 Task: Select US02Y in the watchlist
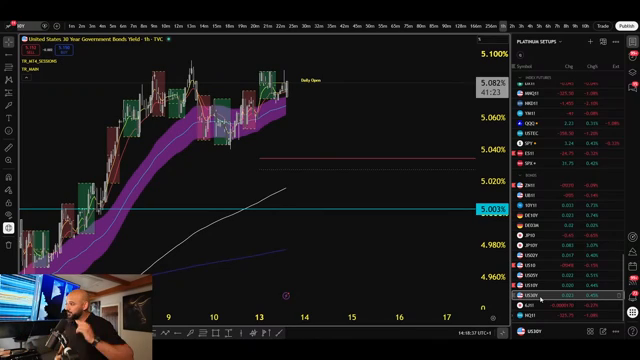point(567,255)
